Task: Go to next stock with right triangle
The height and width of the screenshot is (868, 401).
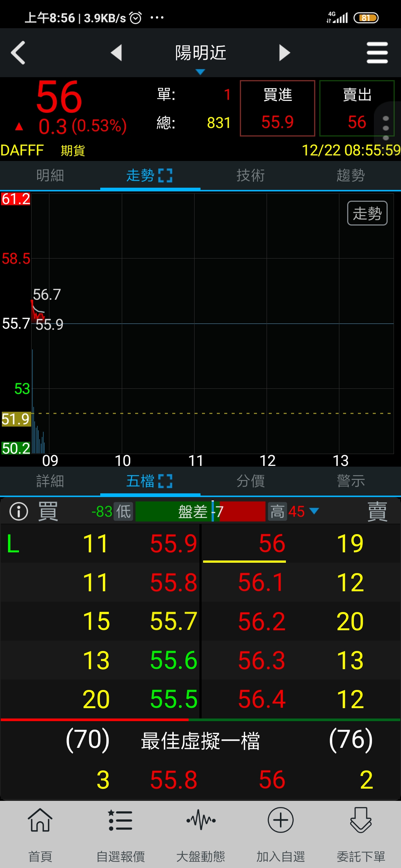Action: pyautogui.click(x=284, y=53)
